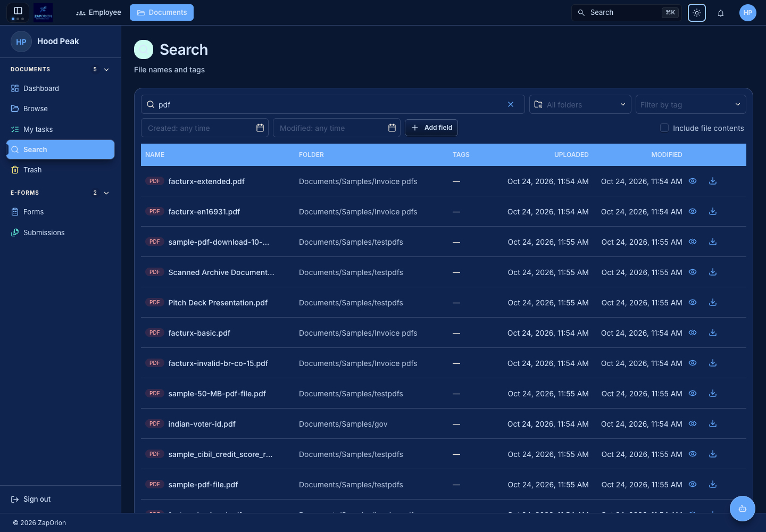Image resolution: width=766 pixels, height=532 pixels.
Task: Sort by the Uploaded column header
Action: 571,155
